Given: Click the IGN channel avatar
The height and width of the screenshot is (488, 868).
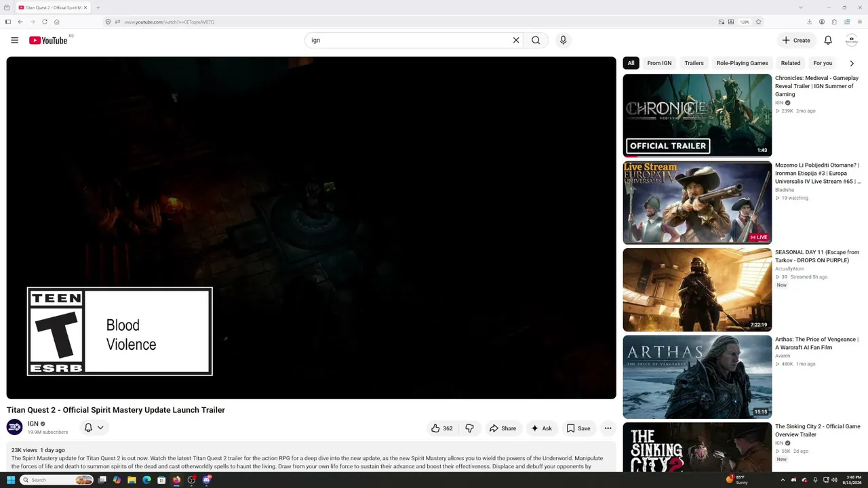Looking at the screenshot, I should pyautogui.click(x=14, y=427).
